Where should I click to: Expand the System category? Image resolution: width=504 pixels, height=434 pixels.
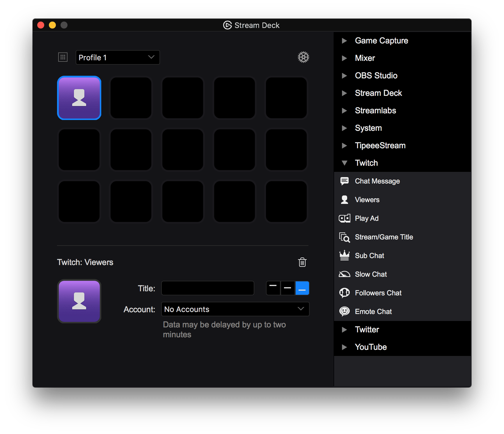click(344, 128)
